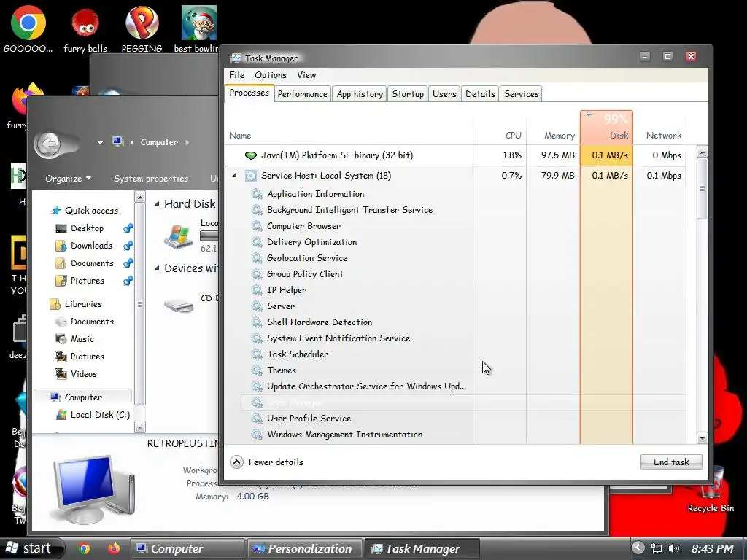Viewport: 747px width, 560px height.
Task: Click the Geolocation Service gear icon
Action: pyautogui.click(x=257, y=258)
